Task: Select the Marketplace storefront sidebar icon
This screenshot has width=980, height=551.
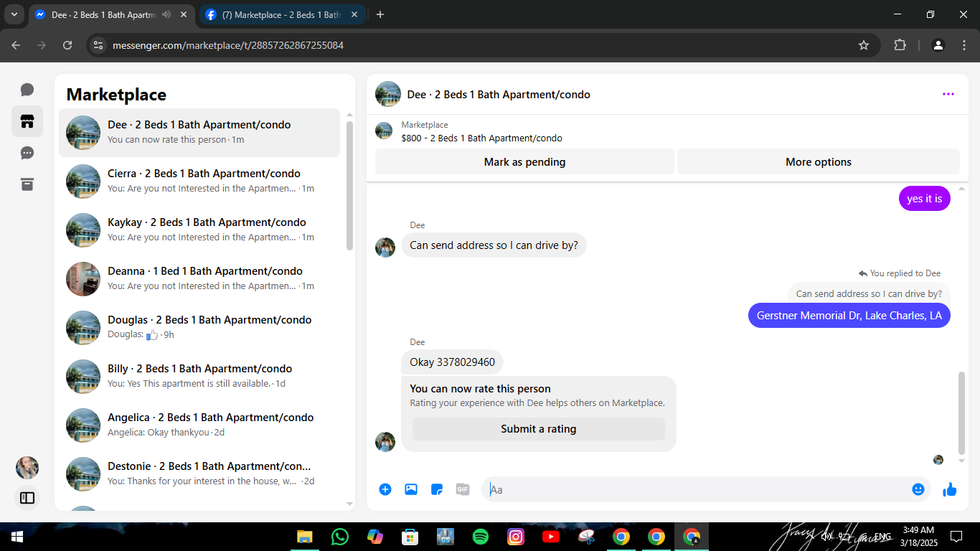Action: [x=27, y=121]
